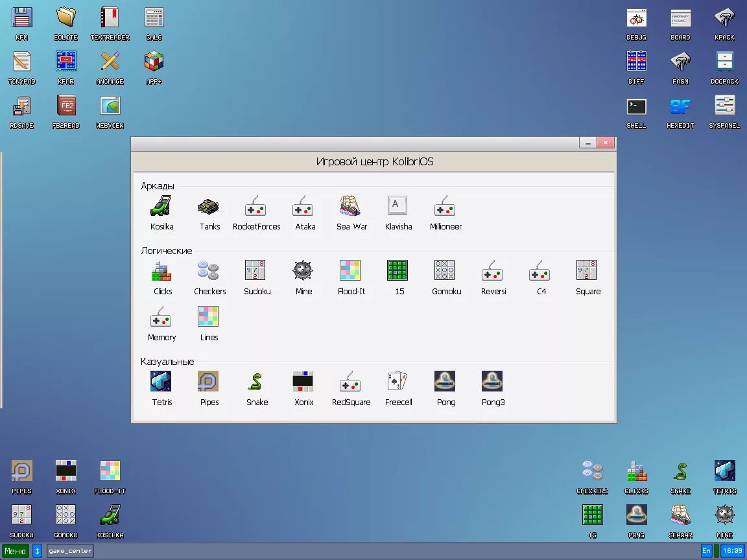Screen dimensions: 747x560
Task: Open the KFAR desktop icon
Action: 65,67
